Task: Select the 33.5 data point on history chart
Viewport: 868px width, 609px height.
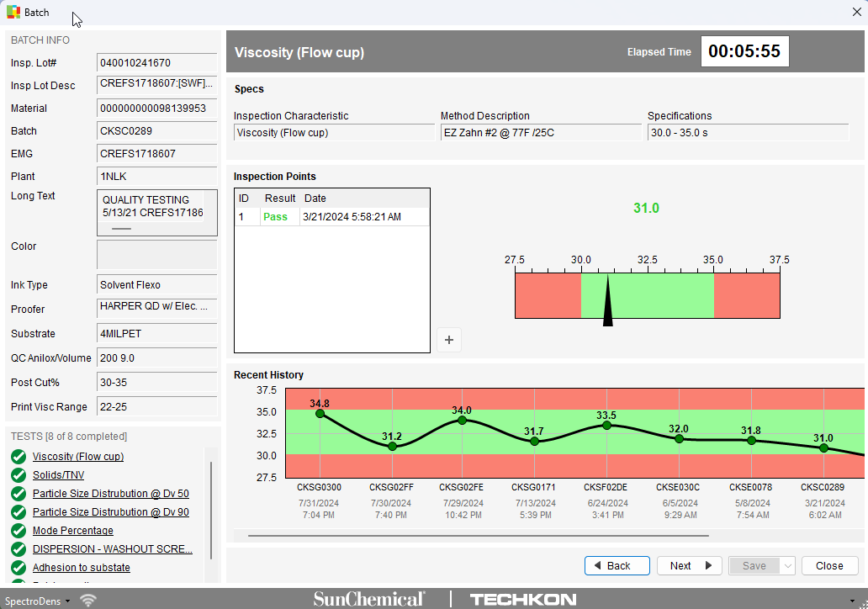Action: (606, 425)
